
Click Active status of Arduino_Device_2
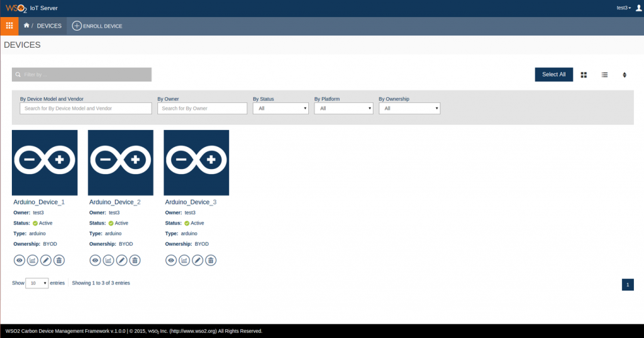coord(118,223)
